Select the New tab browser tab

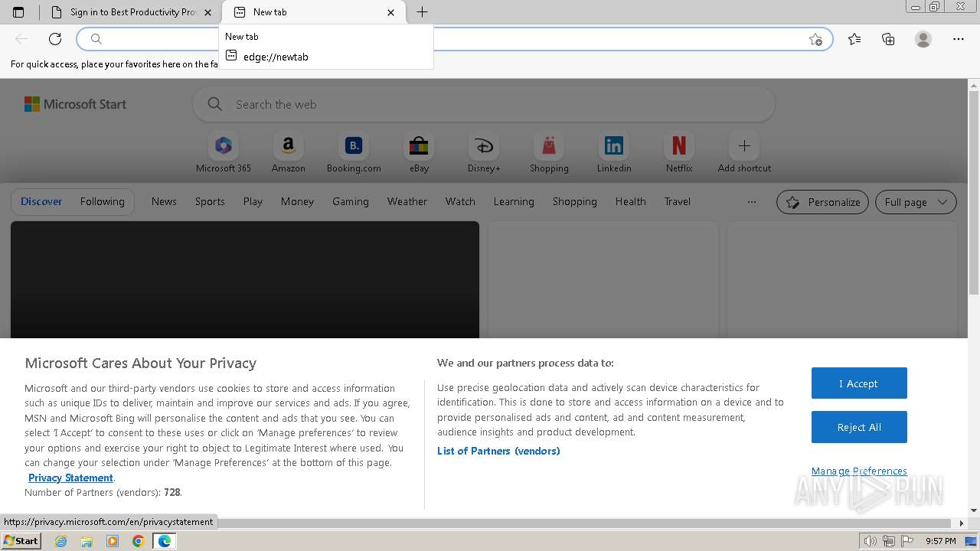tap(312, 12)
